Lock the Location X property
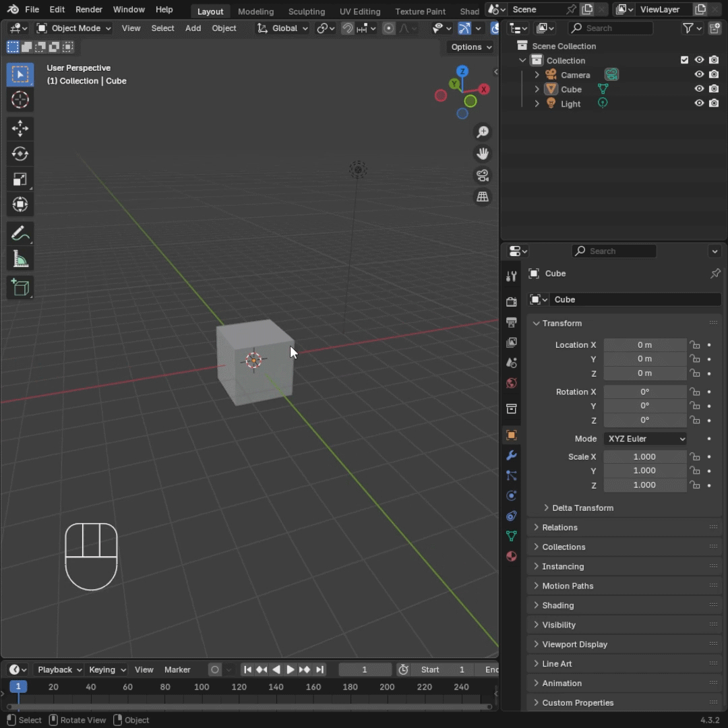 pos(694,344)
